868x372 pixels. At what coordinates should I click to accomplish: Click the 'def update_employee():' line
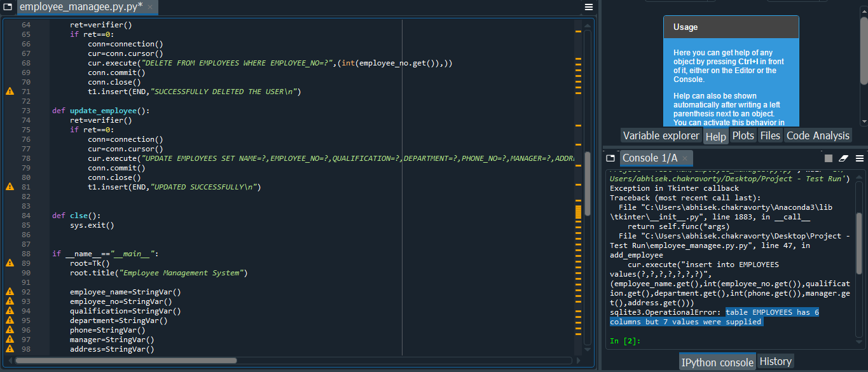(101, 111)
